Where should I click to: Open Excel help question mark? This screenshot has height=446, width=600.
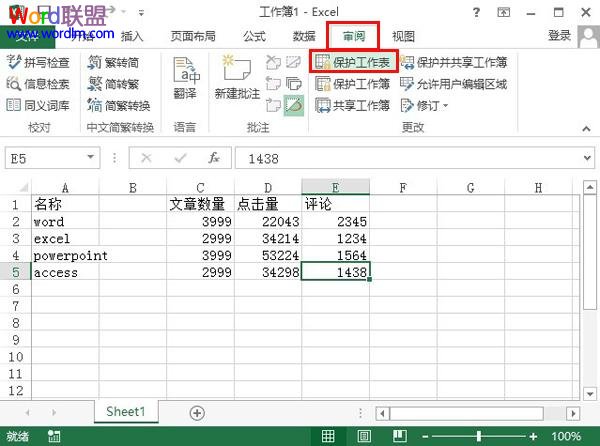[476, 13]
